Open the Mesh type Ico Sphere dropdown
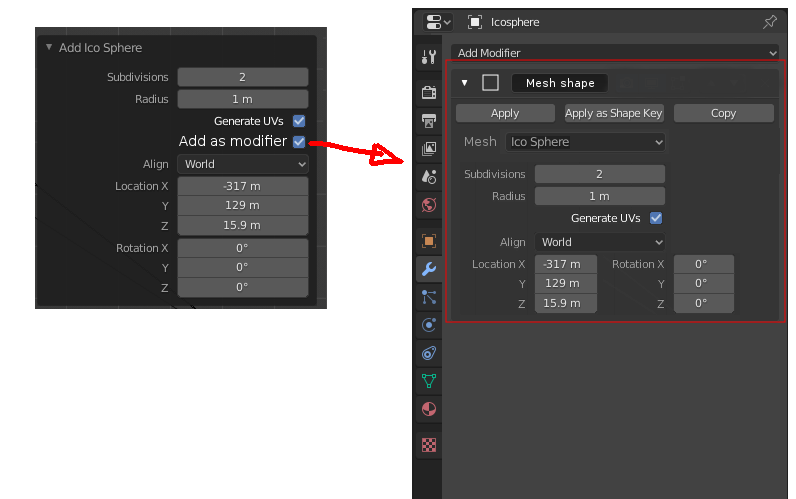The image size is (796, 499). [585, 142]
